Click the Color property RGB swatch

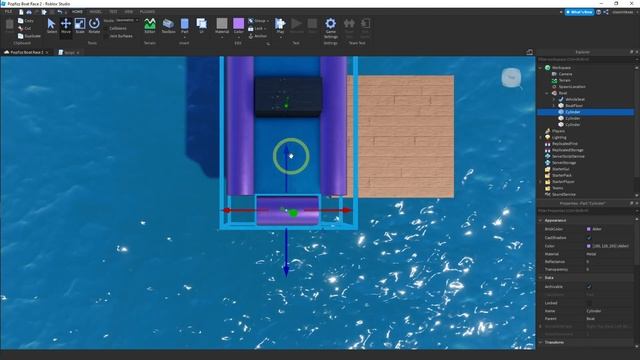click(589, 246)
